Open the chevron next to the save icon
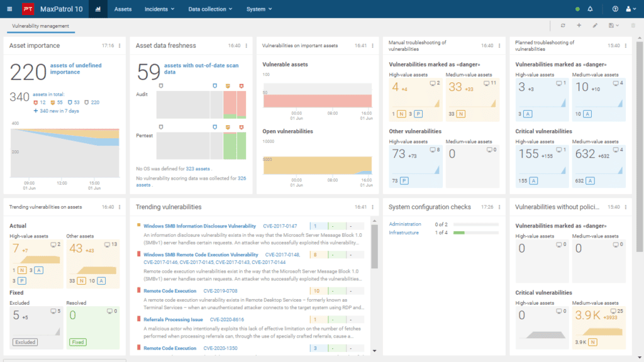Viewport: 644px width, 362px height. click(618, 25)
